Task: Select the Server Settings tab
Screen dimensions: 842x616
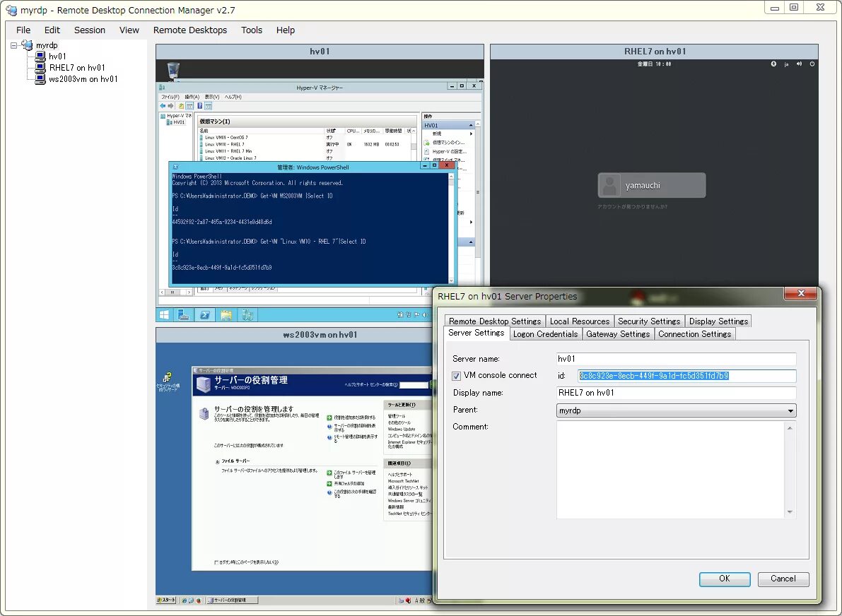Action: click(x=476, y=333)
